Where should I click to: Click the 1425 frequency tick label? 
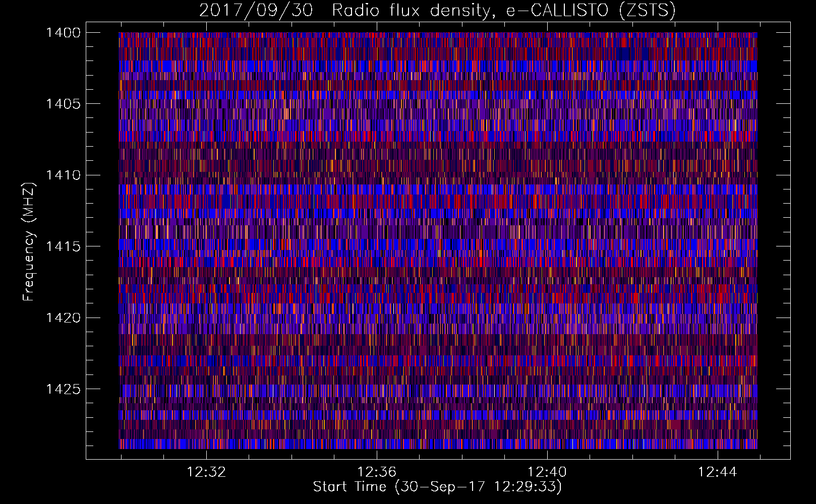pyautogui.click(x=63, y=389)
